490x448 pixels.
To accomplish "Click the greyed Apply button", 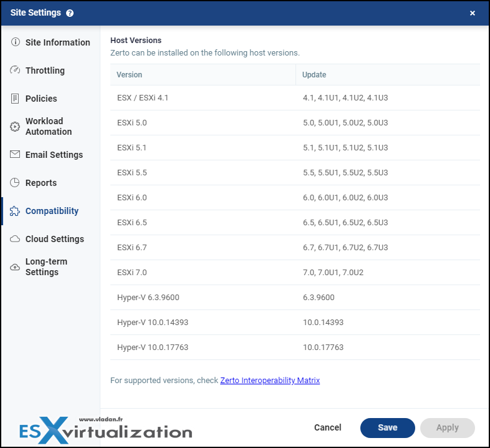I will point(448,427).
